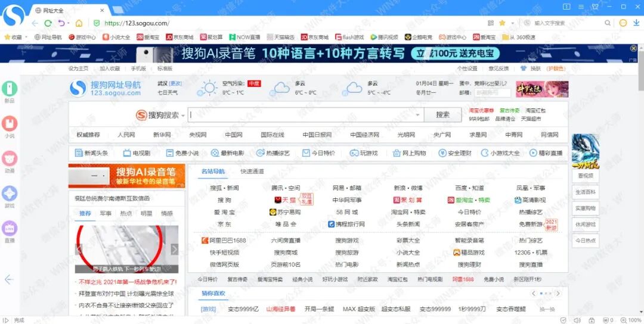Open the 今日特价 shortcut in the icon row
This screenshot has width=644, height=324.
click(x=318, y=153)
